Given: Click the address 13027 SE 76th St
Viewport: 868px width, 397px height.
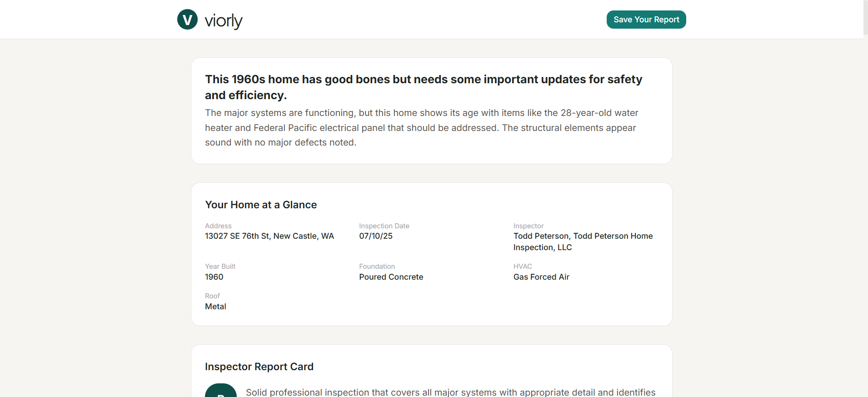Looking at the screenshot, I should [269, 236].
